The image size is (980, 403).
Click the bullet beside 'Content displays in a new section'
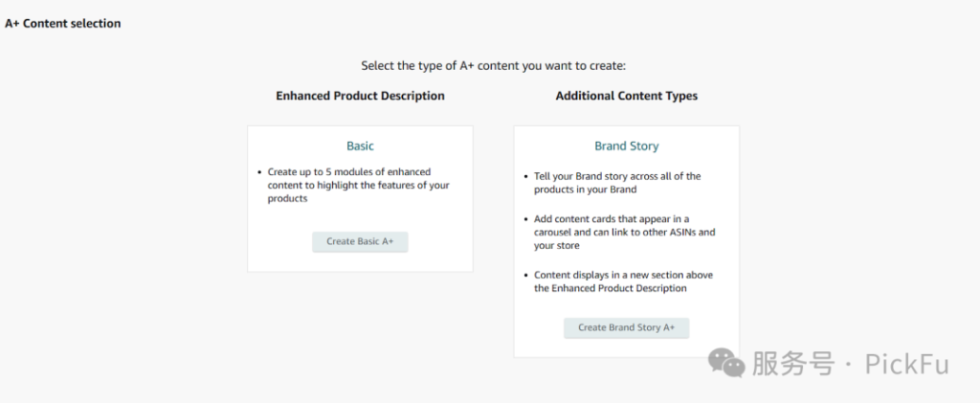point(525,276)
